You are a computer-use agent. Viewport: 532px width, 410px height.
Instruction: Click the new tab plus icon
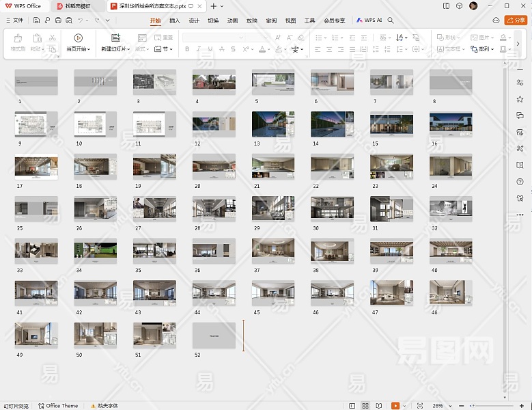[214, 6]
